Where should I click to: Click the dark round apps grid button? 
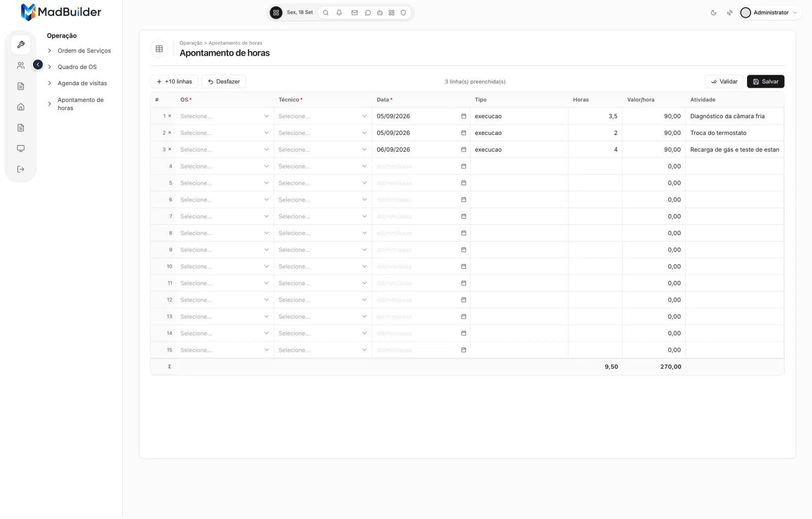276,13
